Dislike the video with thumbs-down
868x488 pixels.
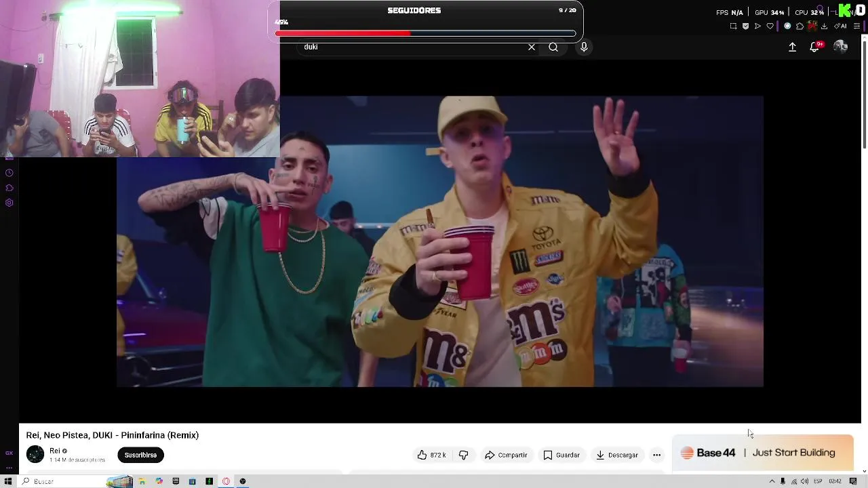pyautogui.click(x=463, y=455)
